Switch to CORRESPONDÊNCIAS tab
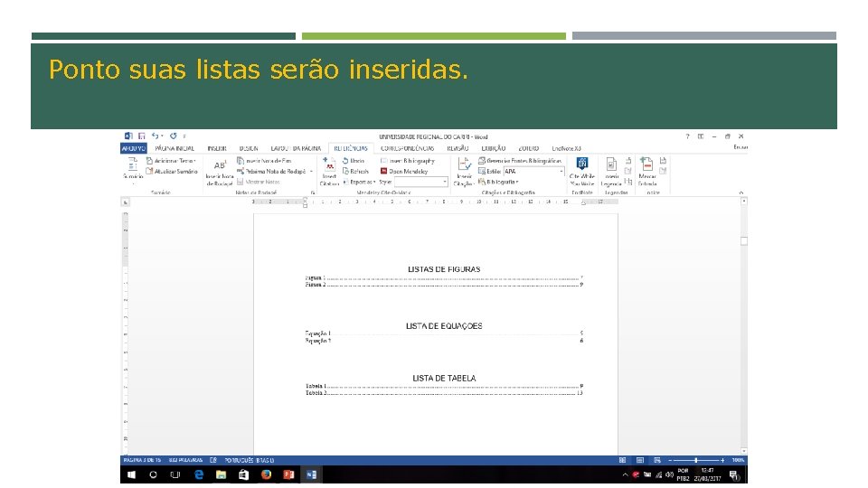 click(408, 148)
